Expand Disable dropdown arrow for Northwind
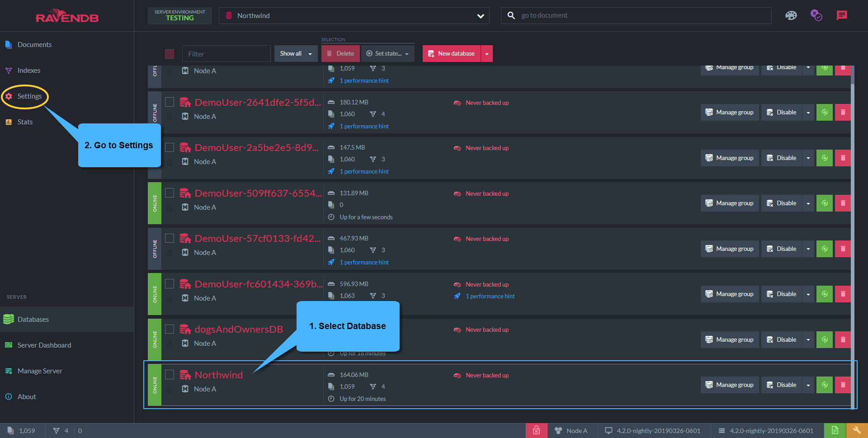The width and height of the screenshot is (868, 438). point(808,385)
